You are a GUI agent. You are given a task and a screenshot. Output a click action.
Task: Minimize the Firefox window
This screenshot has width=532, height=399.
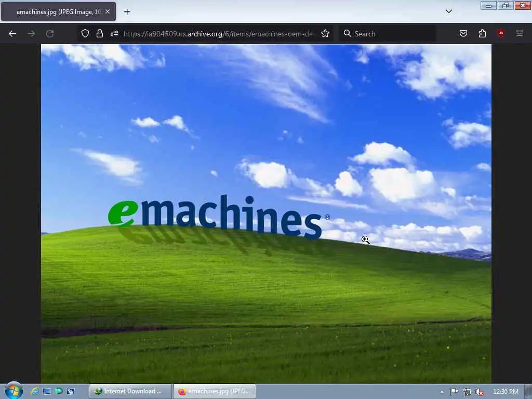[x=488, y=5]
